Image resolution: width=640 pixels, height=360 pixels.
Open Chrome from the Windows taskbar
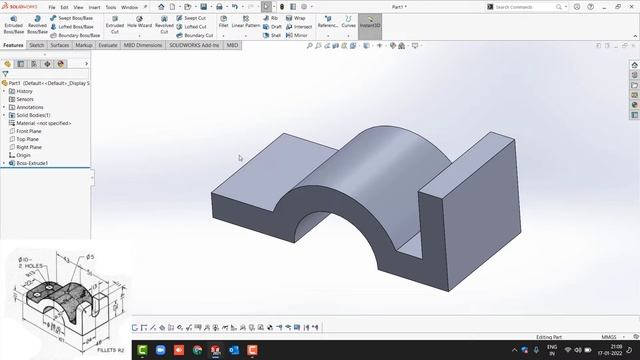click(x=198, y=350)
